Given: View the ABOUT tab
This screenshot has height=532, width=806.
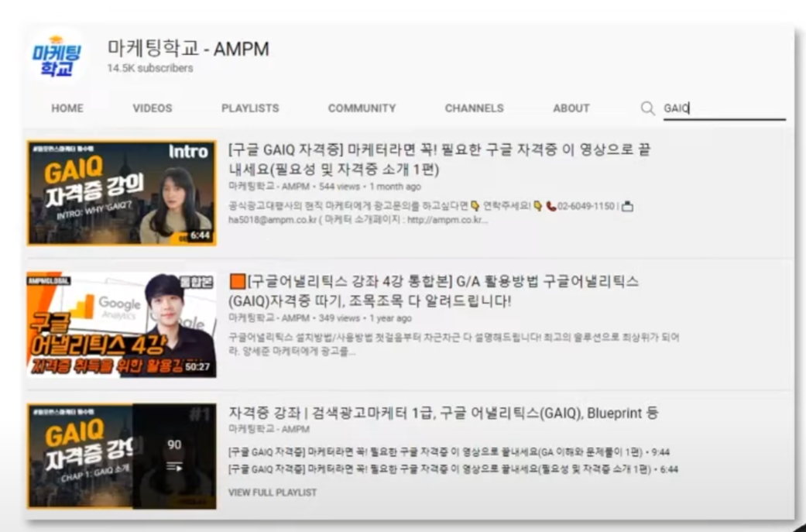Looking at the screenshot, I should (x=571, y=108).
